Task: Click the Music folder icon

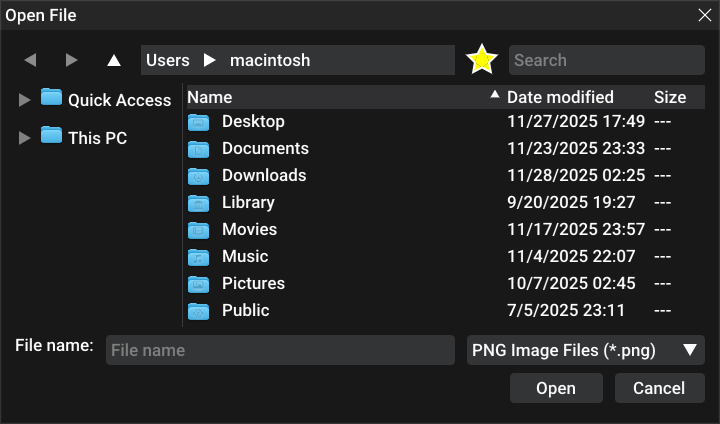Action: [199, 257]
